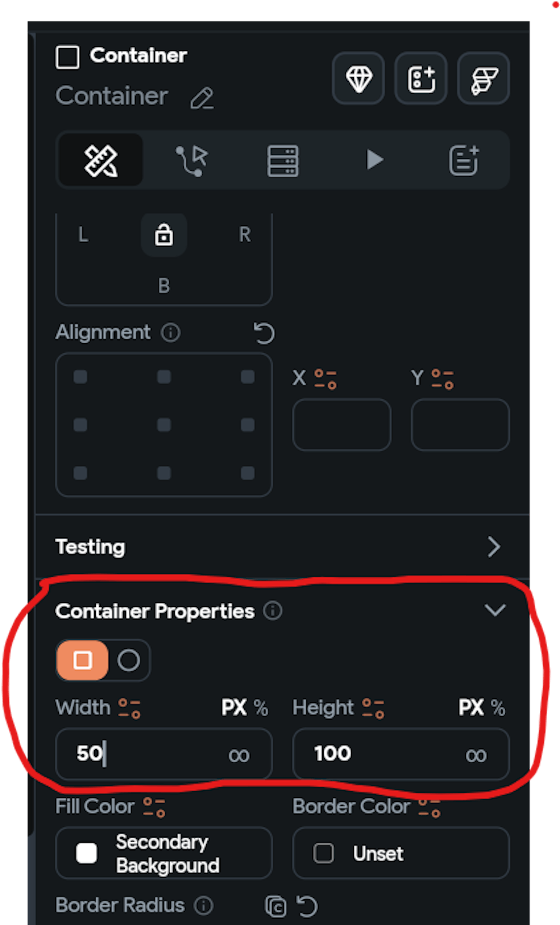Image resolution: width=560 pixels, height=925 pixels.
Task: Click the add-component icon button
Action: tap(421, 78)
